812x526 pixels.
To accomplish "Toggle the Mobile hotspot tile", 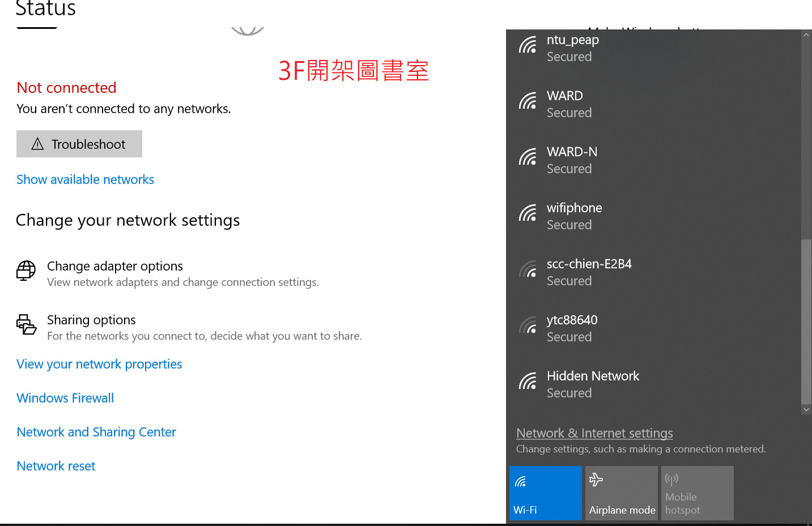I will click(697, 493).
